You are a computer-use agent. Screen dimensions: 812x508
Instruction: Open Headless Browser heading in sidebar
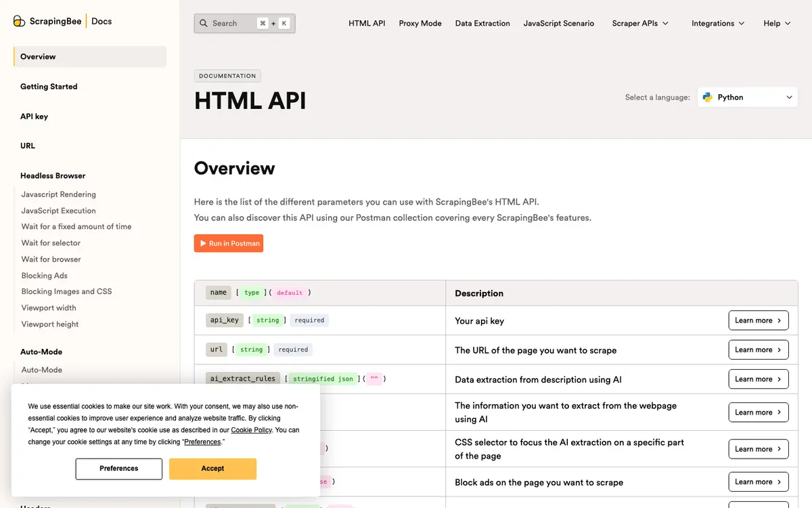pyautogui.click(x=53, y=175)
